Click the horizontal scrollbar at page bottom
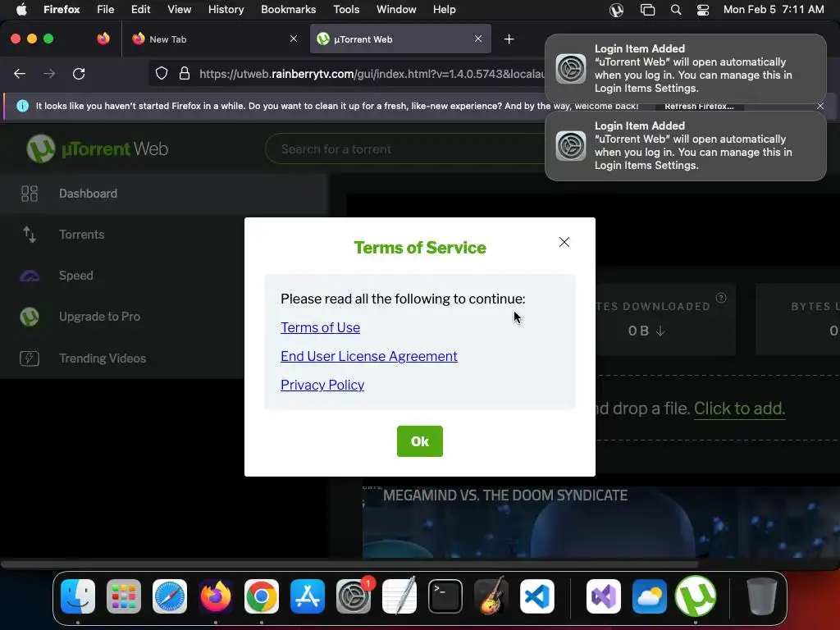Viewport: 840px width, 630px height. (349, 564)
